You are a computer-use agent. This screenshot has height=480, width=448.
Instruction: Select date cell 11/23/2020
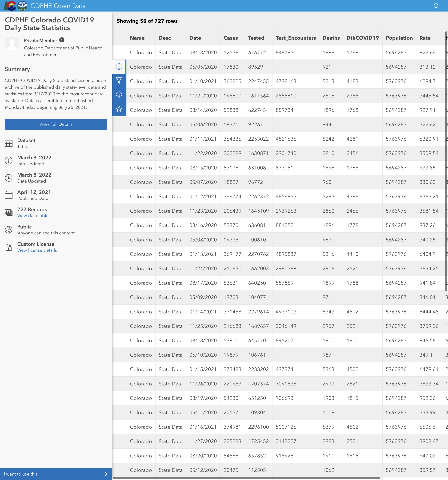[203, 211]
